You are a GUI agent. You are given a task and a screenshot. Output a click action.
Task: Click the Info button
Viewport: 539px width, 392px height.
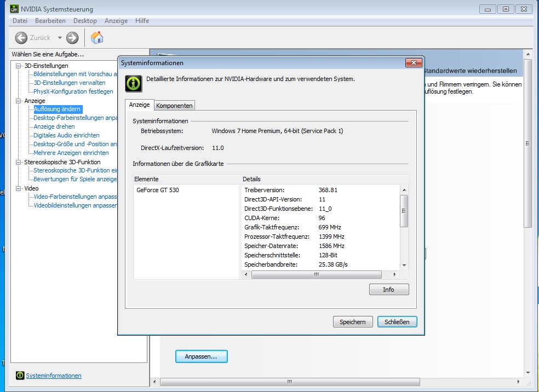click(x=389, y=289)
